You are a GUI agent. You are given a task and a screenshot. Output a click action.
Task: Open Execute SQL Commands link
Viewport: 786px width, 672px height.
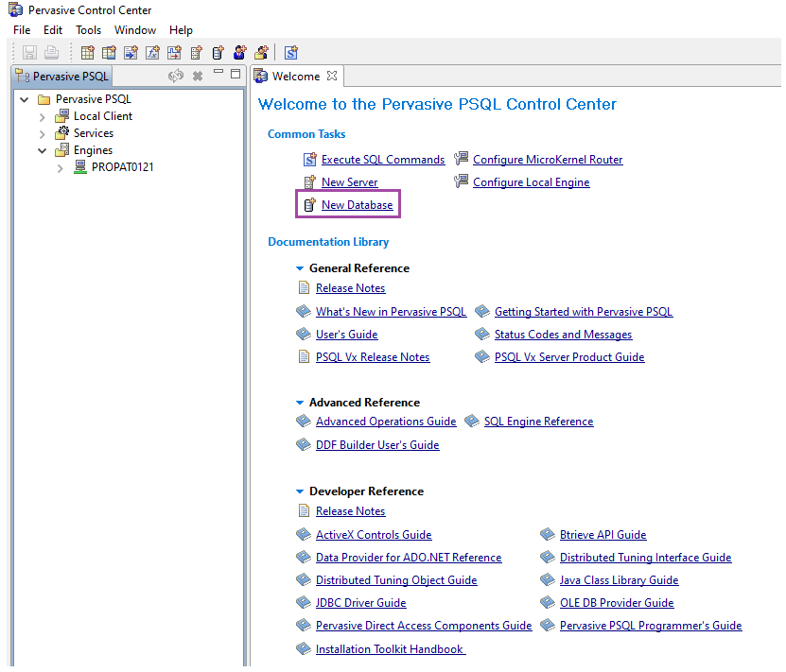click(383, 160)
